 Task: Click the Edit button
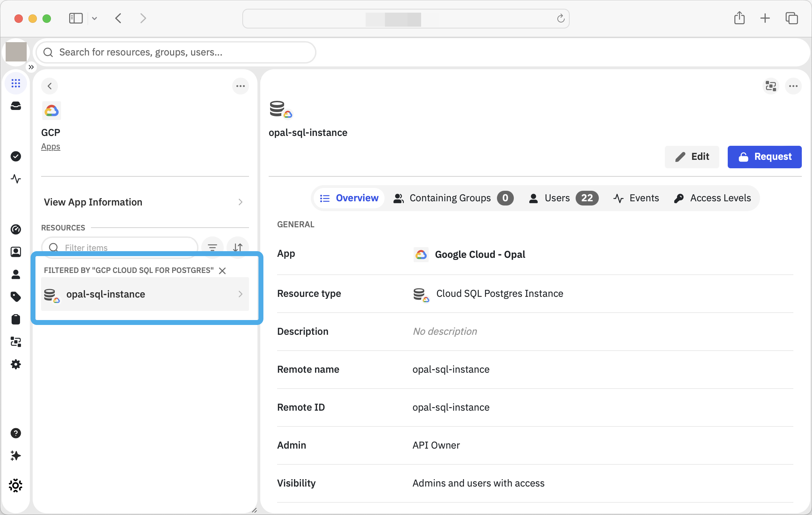point(692,157)
